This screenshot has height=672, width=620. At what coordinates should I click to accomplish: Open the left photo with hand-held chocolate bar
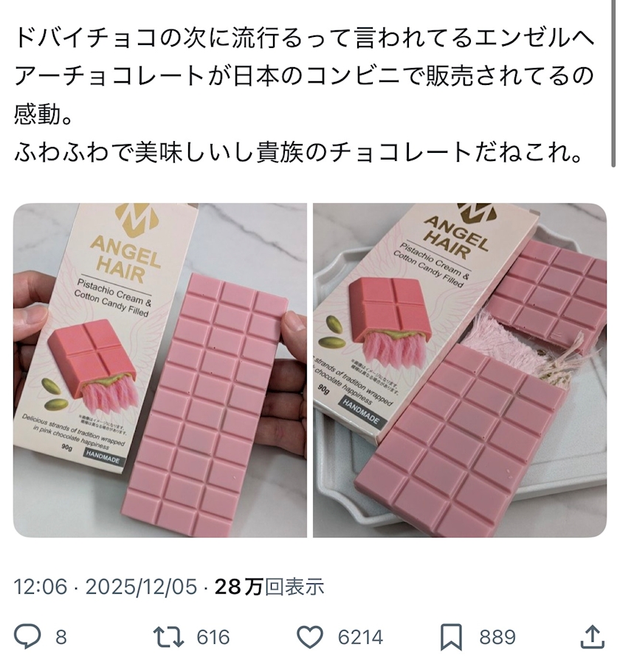[x=160, y=370]
